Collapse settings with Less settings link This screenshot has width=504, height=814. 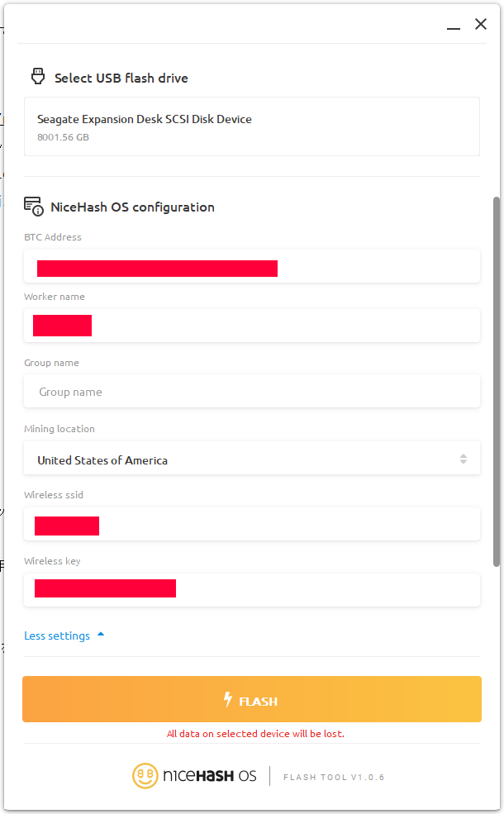[57, 635]
